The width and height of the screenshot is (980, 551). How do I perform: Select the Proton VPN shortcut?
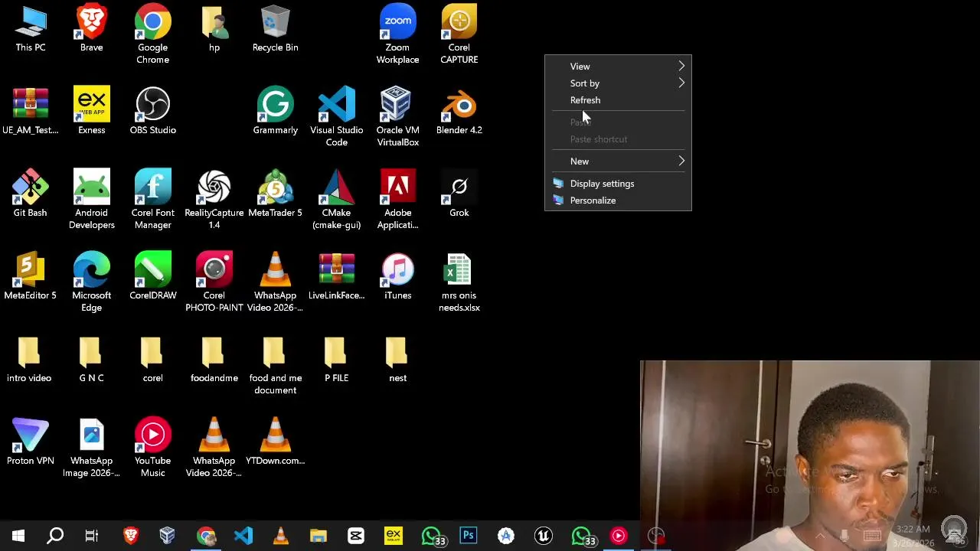click(31, 442)
